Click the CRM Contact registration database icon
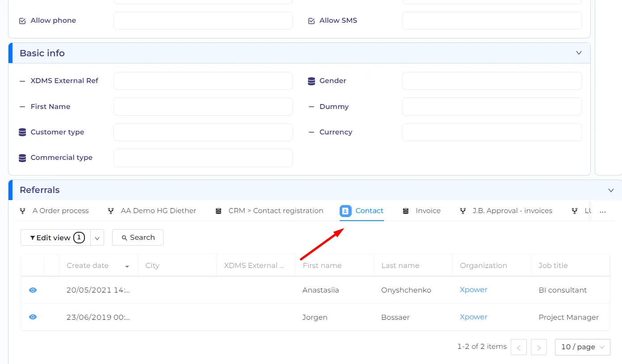This screenshot has width=622, height=364. 219,211
